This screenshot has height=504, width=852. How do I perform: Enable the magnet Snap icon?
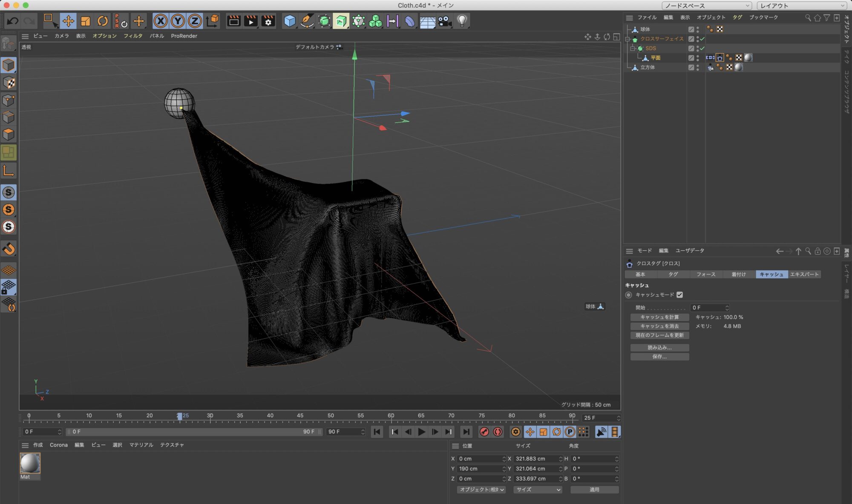coord(9,249)
